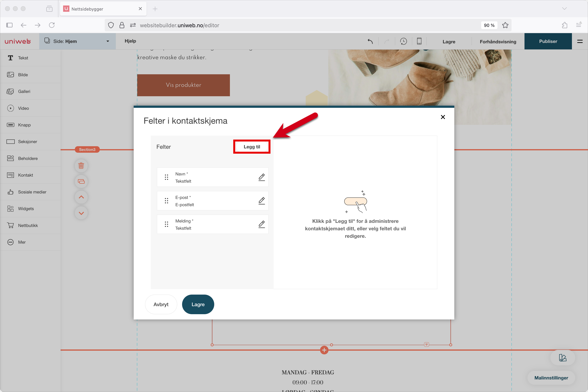The image size is (588, 392).
Task: Go forward with the browser arrow
Action: pyautogui.click(x=37, y=25)
